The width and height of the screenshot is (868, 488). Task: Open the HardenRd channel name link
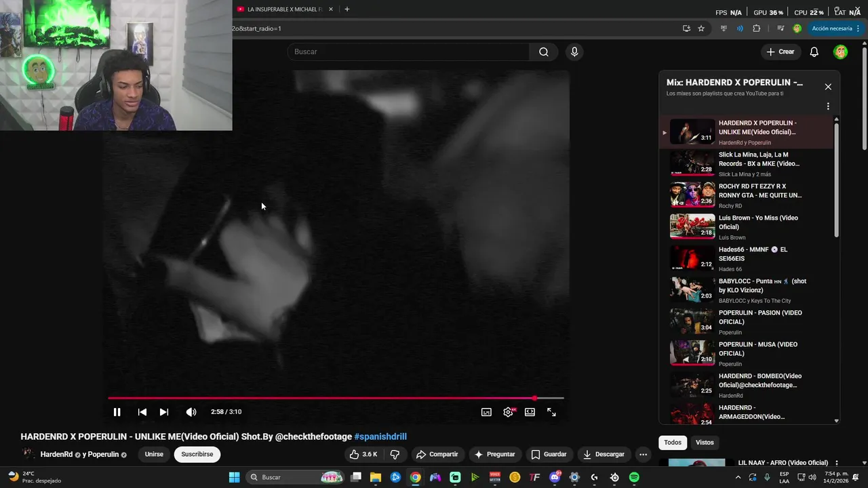coord(56,454)
